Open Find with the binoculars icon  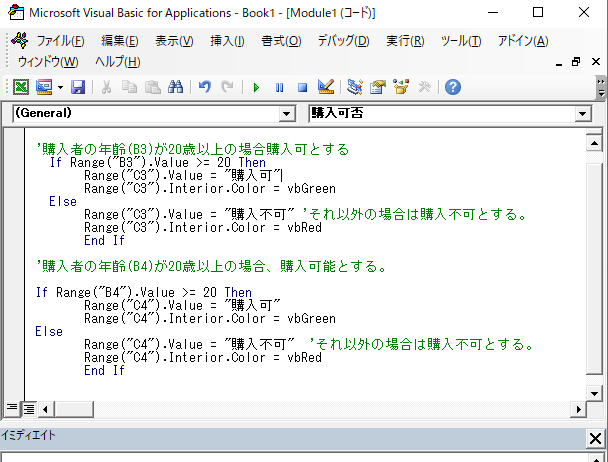pyautogui.click(x=175, y=87)
